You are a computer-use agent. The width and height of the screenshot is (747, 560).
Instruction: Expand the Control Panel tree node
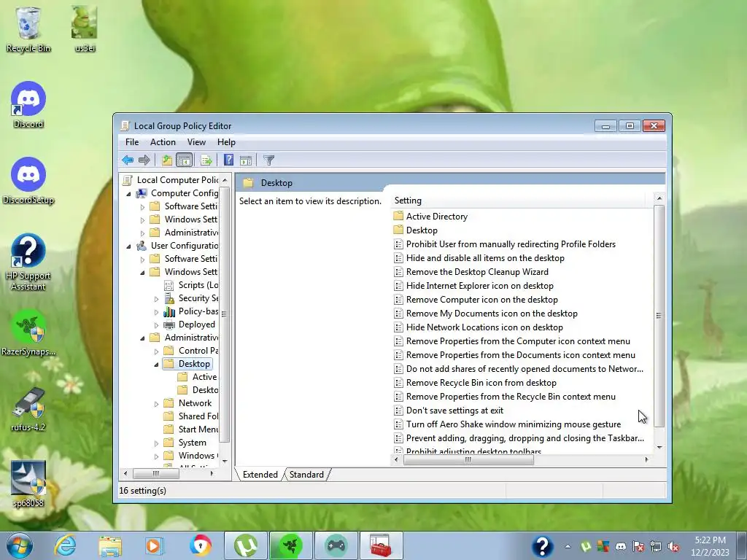[x=156, y=351]
